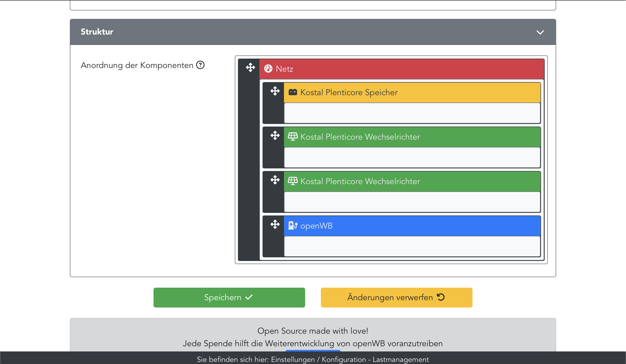Click solar panel icon of first Wechselrichter
Viewport: 626px width, 364px height.
click(293, 136)
